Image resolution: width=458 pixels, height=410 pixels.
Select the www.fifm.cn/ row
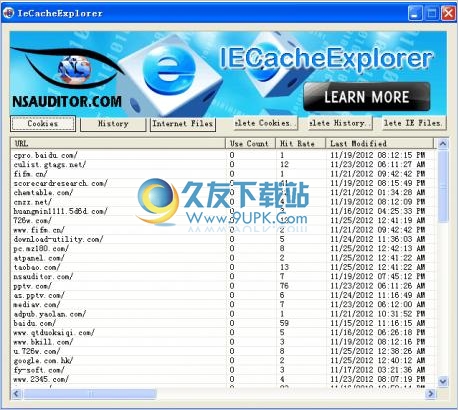point(223,230)
